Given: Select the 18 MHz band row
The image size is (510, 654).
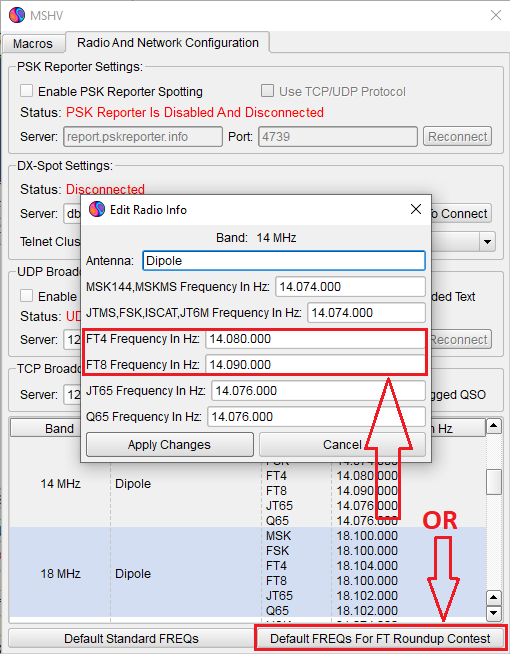Looking at the screenshot, I should click(248, 573).
